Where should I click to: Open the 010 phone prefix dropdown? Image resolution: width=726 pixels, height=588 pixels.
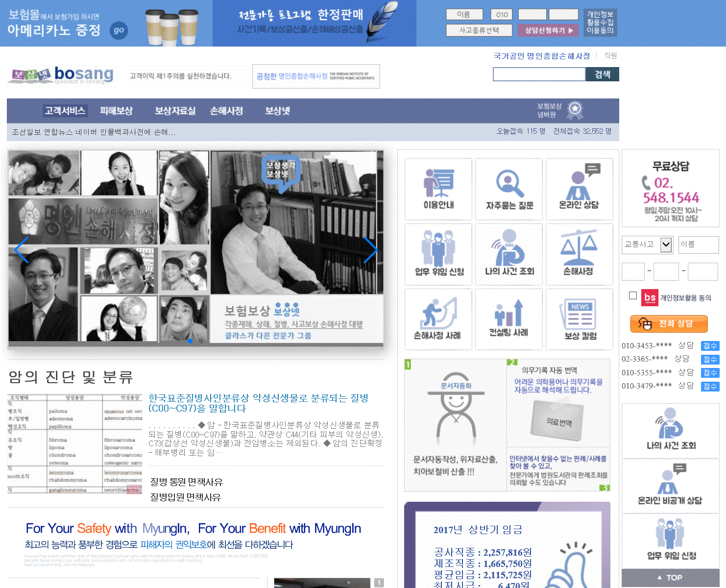point(501,15)
